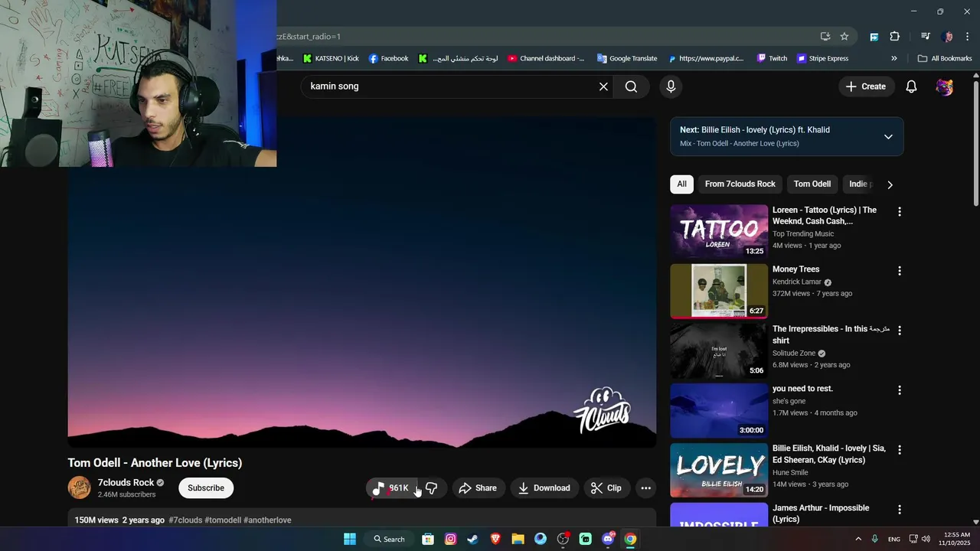The height and width of the screenshot is (551, 980).
Task: Like the Another Love video
Action: [392, 488]
